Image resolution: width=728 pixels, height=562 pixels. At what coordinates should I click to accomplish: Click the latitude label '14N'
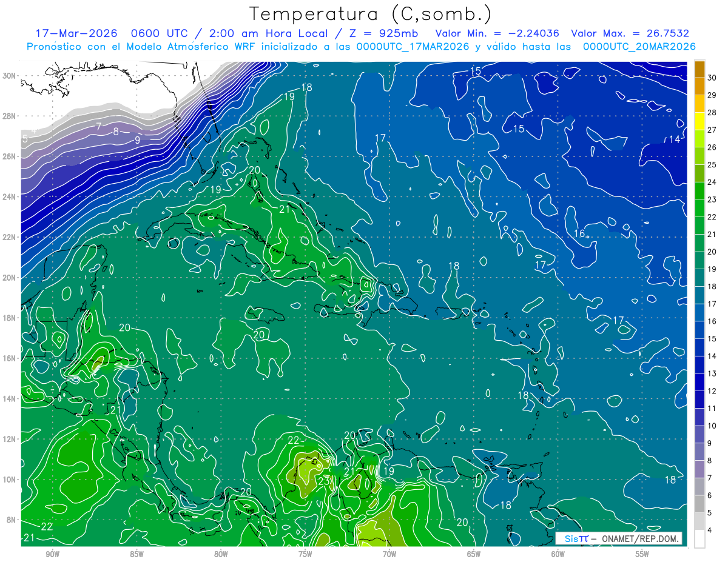[x=10, y=399]
